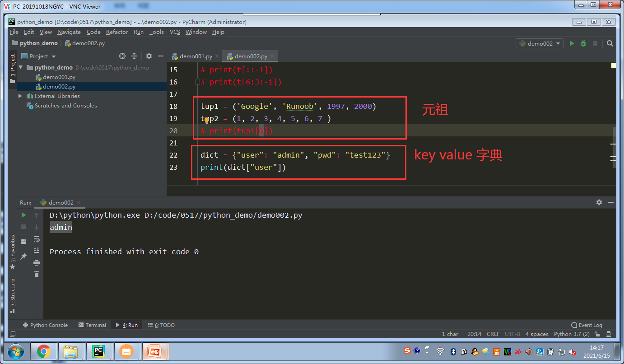Image resolution: width=624 pixels, height=364 pixels.
Task: Open Windows Explorer from the taskbar
Action: [x=71, y=351]
